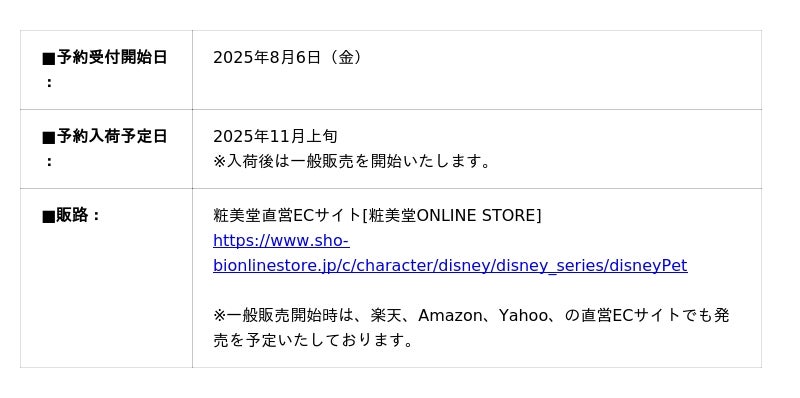Click the 販路 label cell
The width and height of the screenshot is (800, 398).
pos(106,278)
